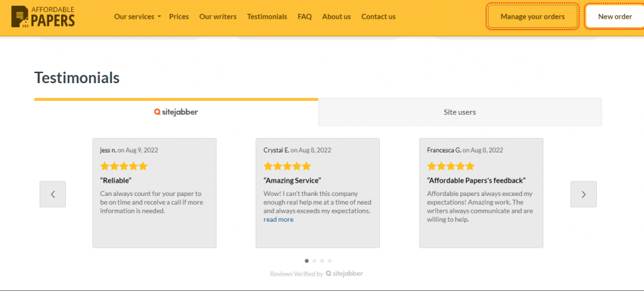Jump to the fourth carousel dot
The image size is (644, 291).
click(330, 261)
